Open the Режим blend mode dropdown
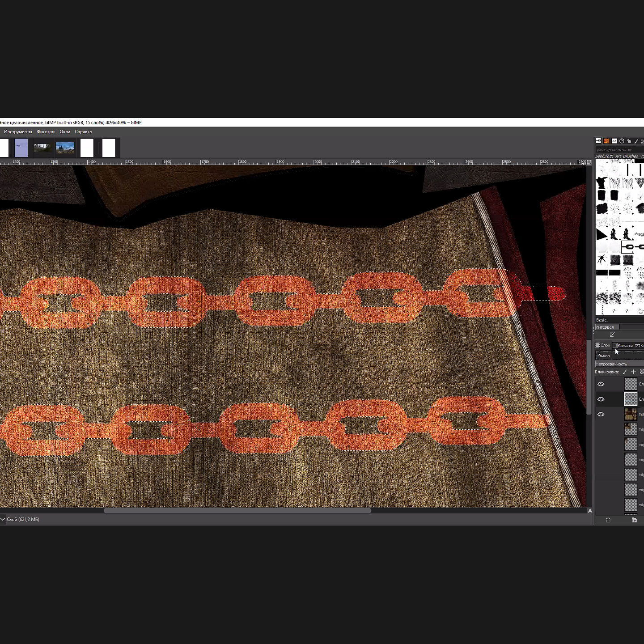This screenshot has height=644, width=644. click(619, 355)
